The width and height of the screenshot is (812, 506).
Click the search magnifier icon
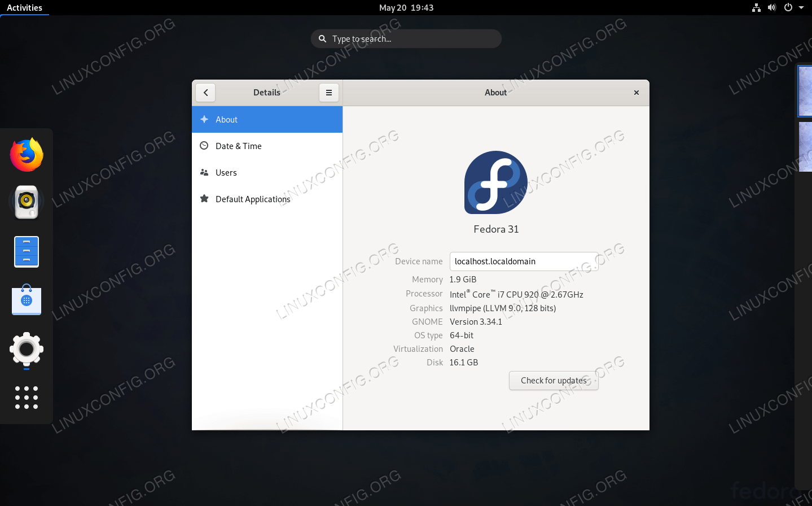[x=322, y=38]
